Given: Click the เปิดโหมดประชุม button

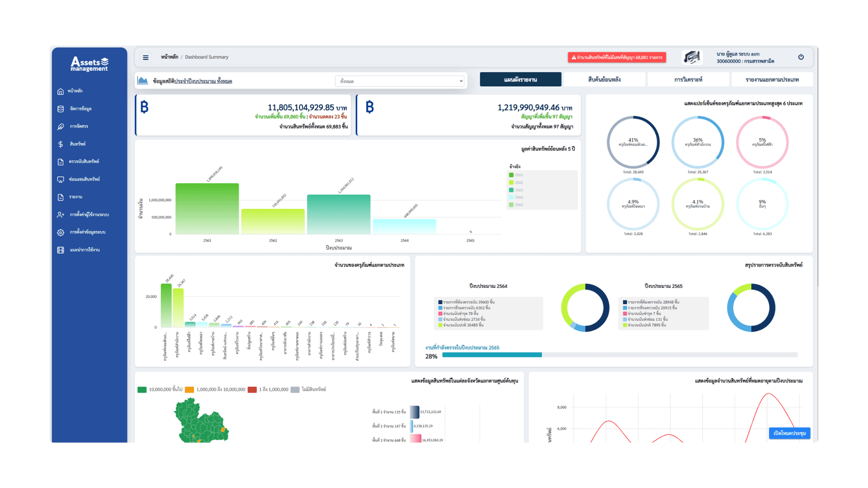Looking at the screenshot, I should [789, 433].
